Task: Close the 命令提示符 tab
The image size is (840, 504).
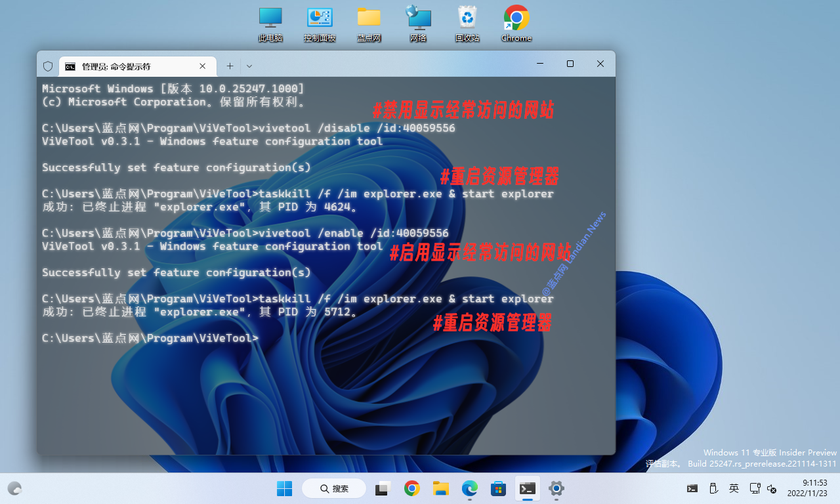Action: pyautogui.click(x=203, y=66)
